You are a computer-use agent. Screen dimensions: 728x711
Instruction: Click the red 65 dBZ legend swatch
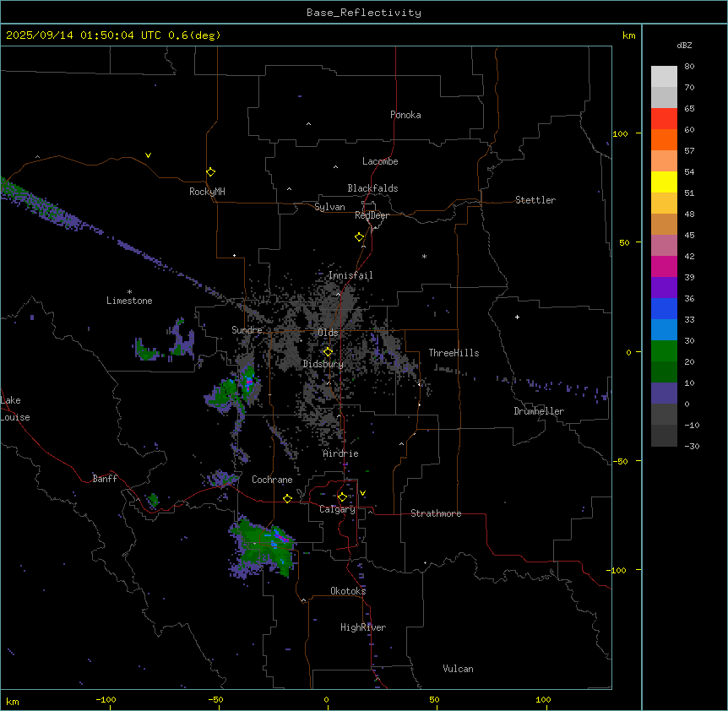tap(664, 118)
